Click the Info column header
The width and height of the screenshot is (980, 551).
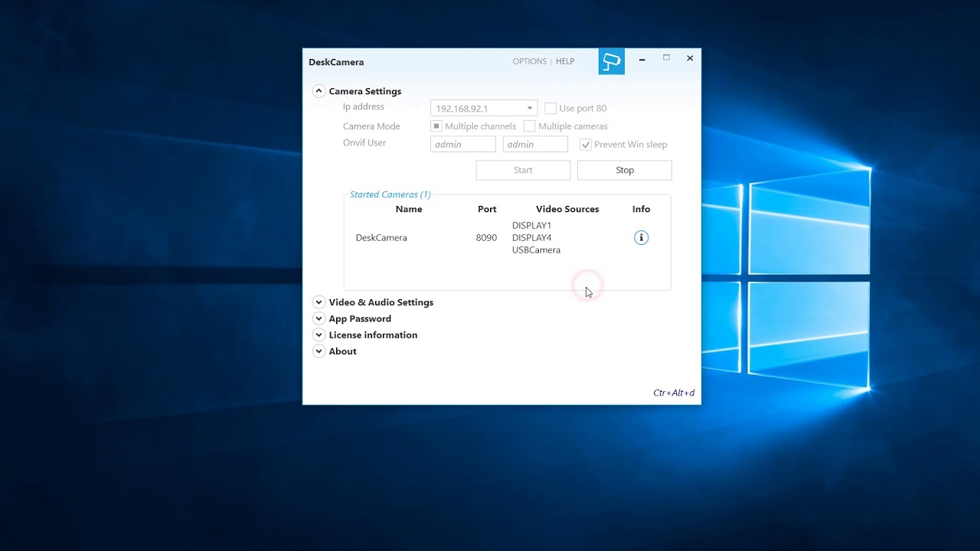click(x=642, y=209)
